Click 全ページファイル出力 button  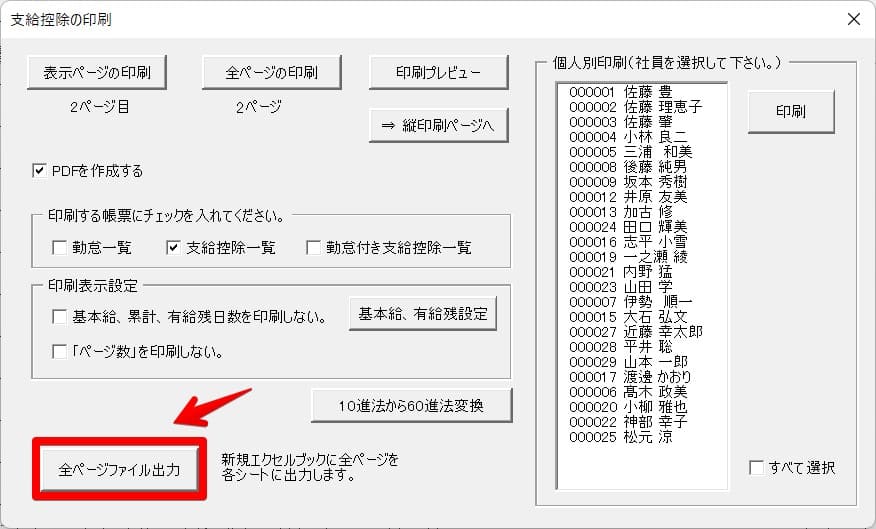click(120, 469)
